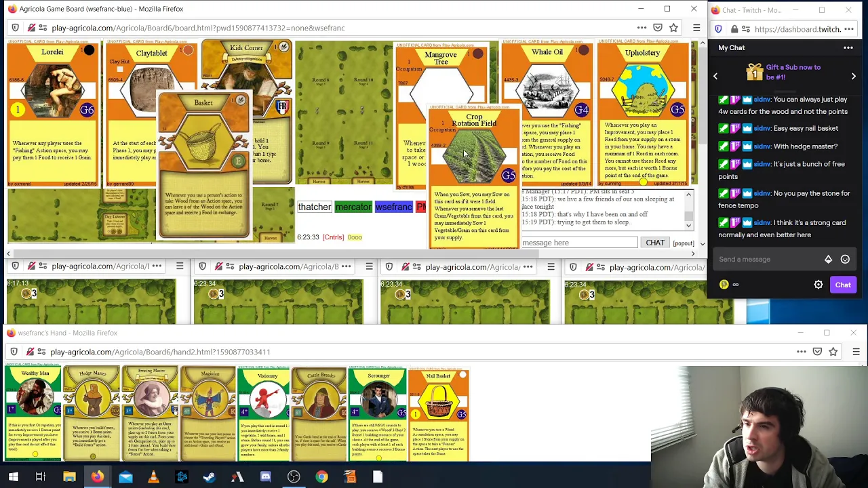Bookmark the wsefranc's Hand page
The height and width of the screenshot is (488, 868).
pos(833,352)
